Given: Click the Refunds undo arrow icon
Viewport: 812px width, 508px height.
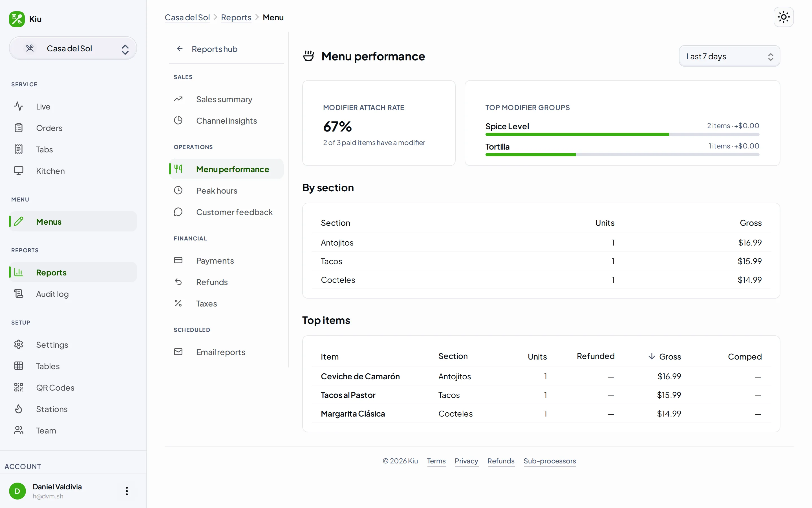Looking at the screenshot, I should pos(178,282).
